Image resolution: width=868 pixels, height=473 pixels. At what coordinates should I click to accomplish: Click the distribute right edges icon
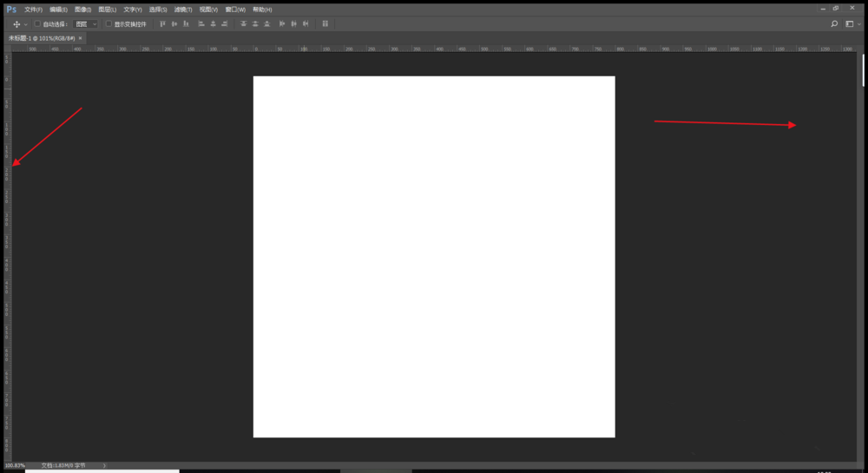pos(305,23)
